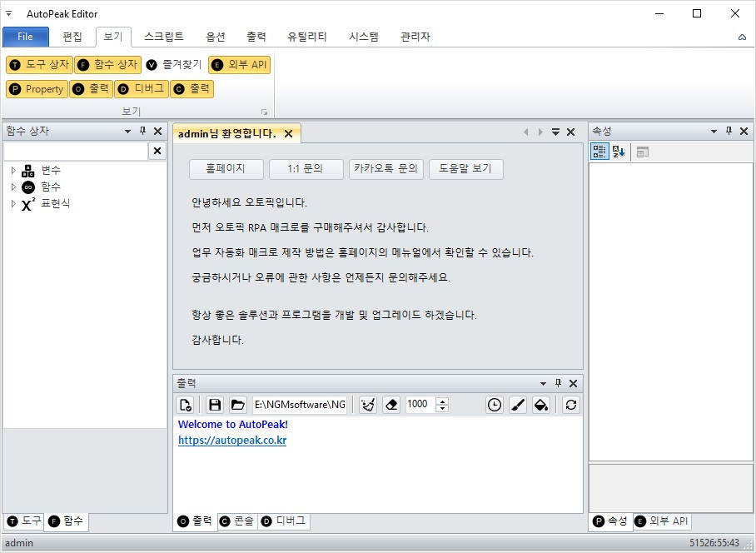This screenshot has height=553, width=756.
Task: Open the https://autopeak.co.kr link
Action: pyautogui.click(x=232, y=441)
